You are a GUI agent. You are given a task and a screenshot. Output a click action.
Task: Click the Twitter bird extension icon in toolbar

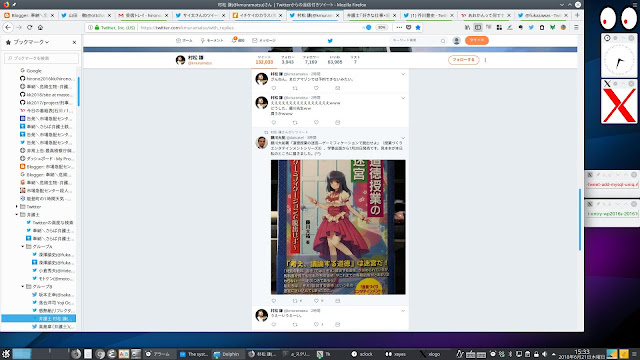[x=531, y=27]
